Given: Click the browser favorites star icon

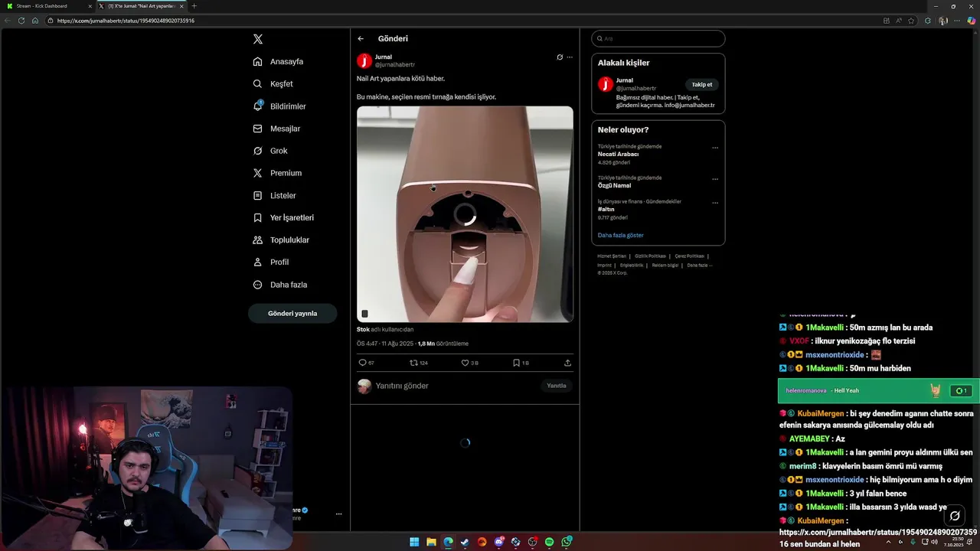Looking at the screenshot, I should click(911, 21).
